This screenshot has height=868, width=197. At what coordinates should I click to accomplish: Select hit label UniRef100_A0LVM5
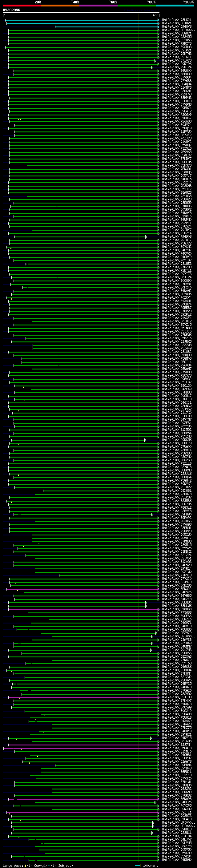[177, 843]
